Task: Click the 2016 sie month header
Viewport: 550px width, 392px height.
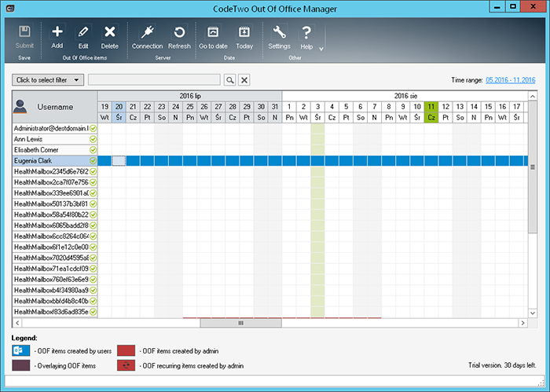Action: click(405, 96)
